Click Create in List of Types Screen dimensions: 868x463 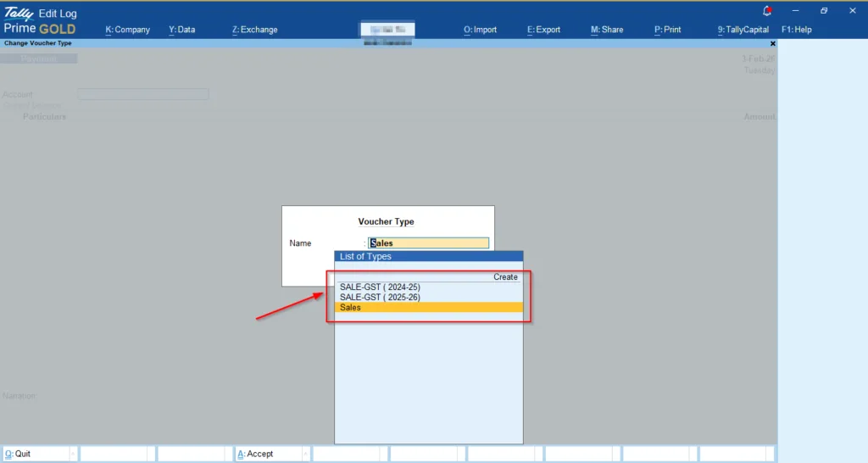pos(505,277)
